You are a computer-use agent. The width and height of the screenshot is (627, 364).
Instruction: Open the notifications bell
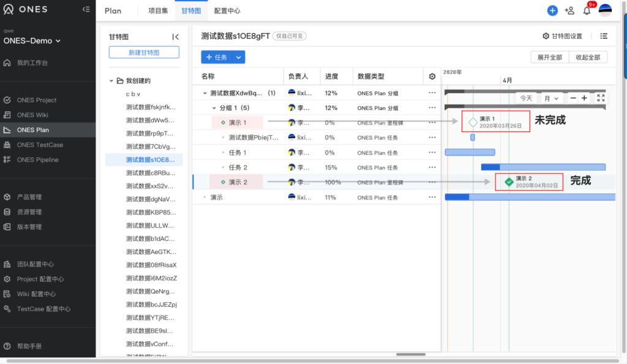[x=587, y=11]
